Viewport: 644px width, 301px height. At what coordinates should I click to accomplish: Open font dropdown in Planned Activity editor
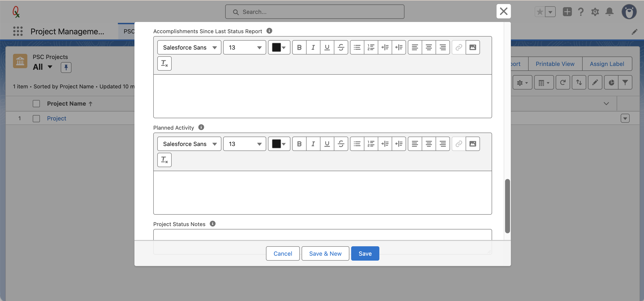click(189, 144)
